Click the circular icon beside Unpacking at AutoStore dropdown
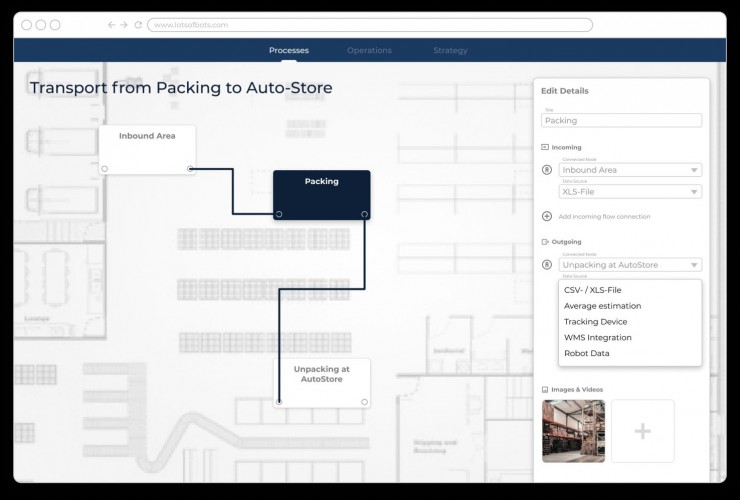Viewport: 740px width, 500px height. click(547, 265)
